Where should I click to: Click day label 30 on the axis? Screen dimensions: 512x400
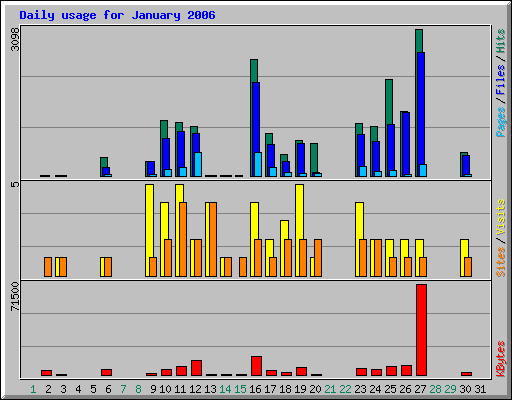[465, 389]
